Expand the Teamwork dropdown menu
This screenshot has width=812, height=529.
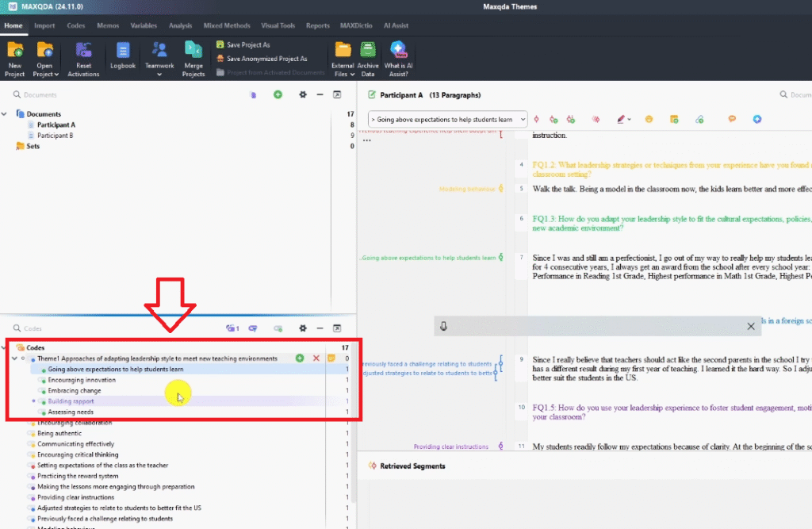159,75
